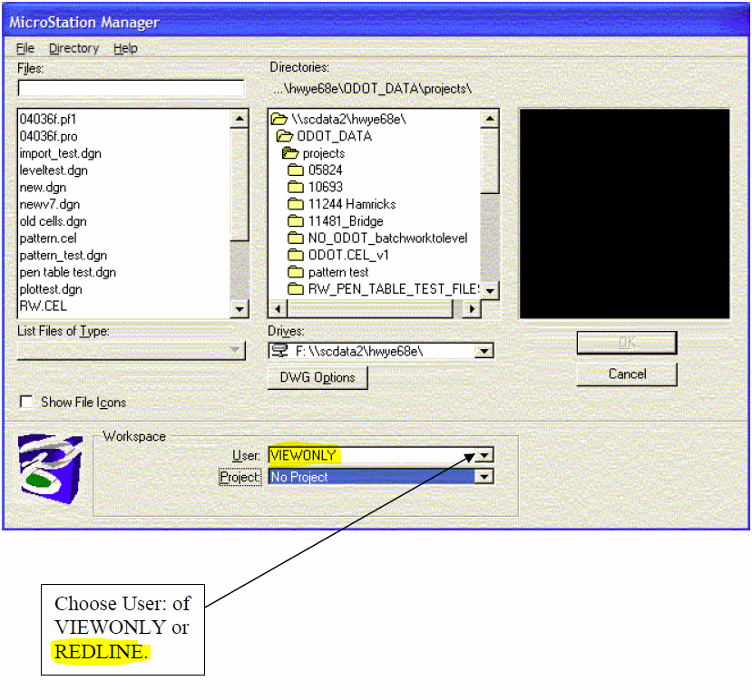
Task: Click the \\scdata2\hwye68e\ root folder icon
Action: click(279, 119)
